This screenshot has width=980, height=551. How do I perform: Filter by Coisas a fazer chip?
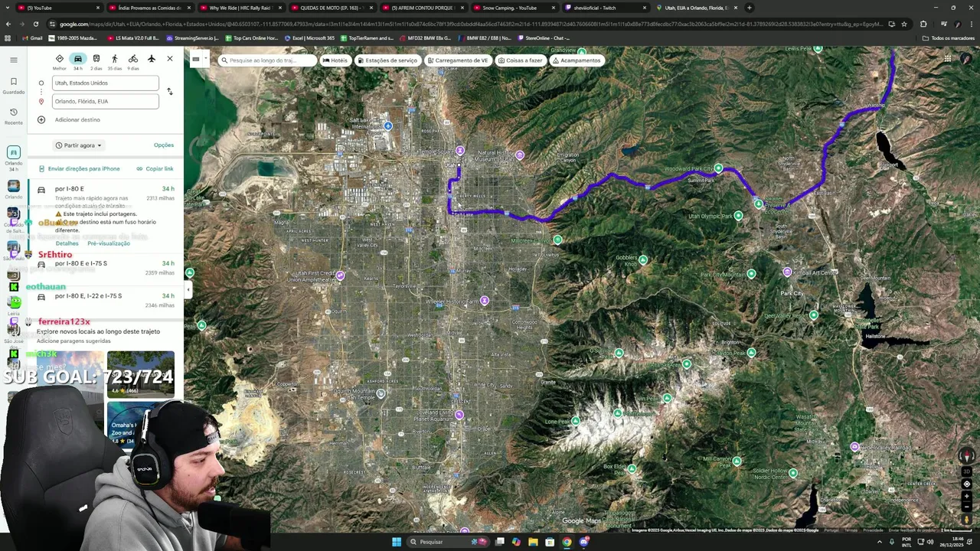[520, 60]
